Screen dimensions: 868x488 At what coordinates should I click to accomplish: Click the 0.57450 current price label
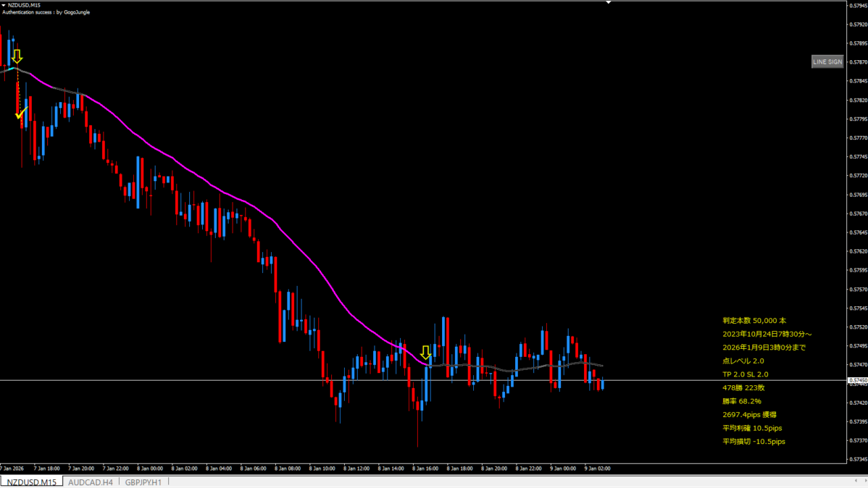(856, 380)
